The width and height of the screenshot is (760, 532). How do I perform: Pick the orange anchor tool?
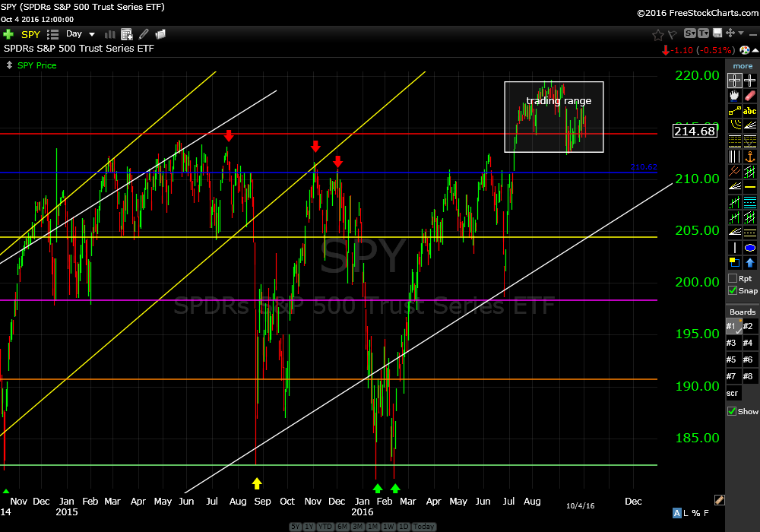click(750, 157)
